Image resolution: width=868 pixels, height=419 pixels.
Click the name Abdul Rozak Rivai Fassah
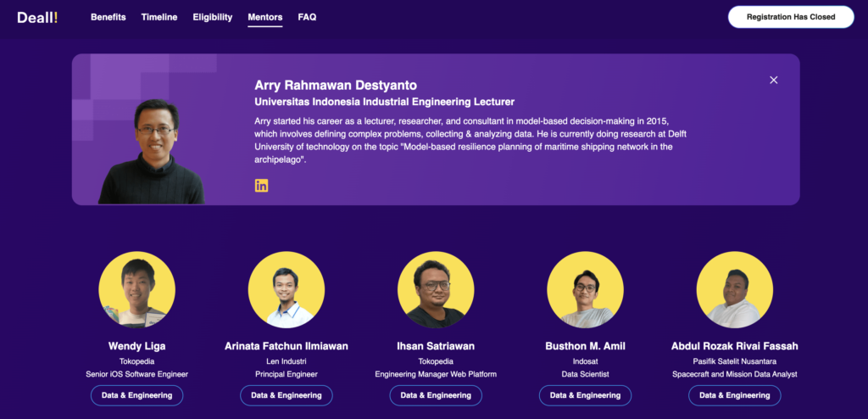click(735, 346)
